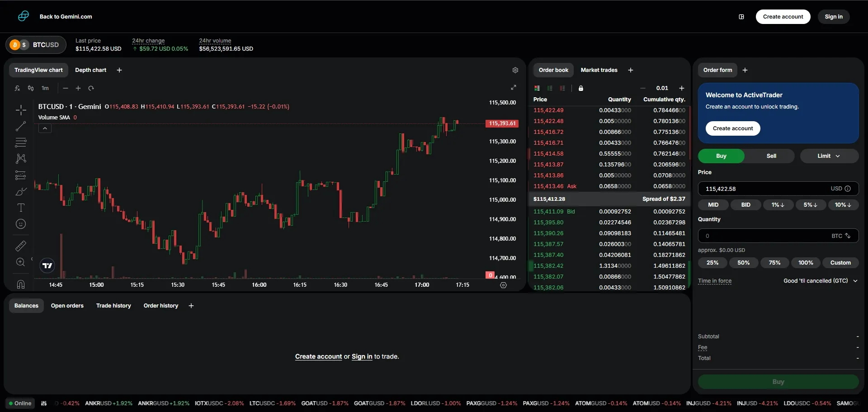Select the Buy side toggle
This screenshot has width=868, height=412.
pyautogui.click(x=721, y=156)
